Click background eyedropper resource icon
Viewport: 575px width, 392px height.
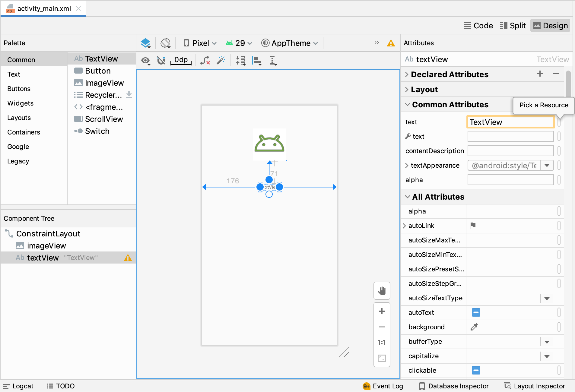[474, 327]
